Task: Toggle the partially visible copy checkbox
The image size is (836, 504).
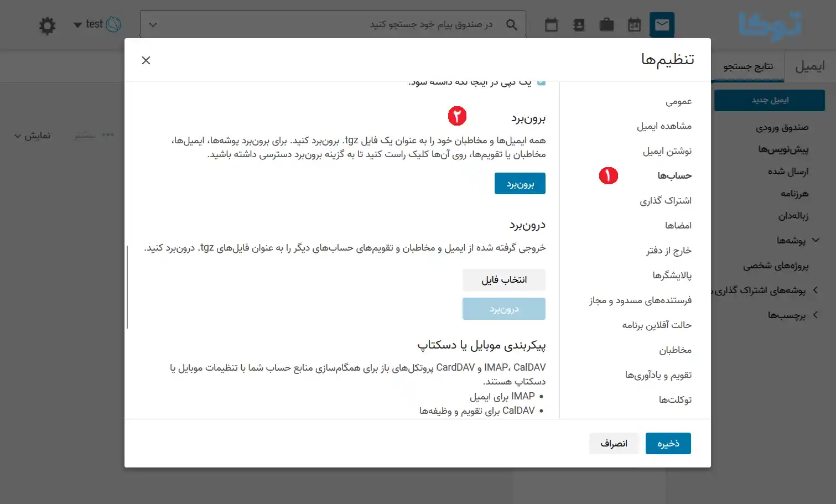Action: click(542, 82)
